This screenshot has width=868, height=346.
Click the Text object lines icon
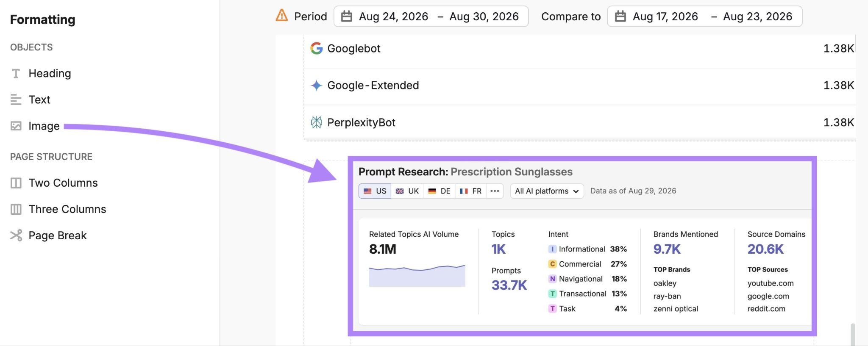coord(16,100)
